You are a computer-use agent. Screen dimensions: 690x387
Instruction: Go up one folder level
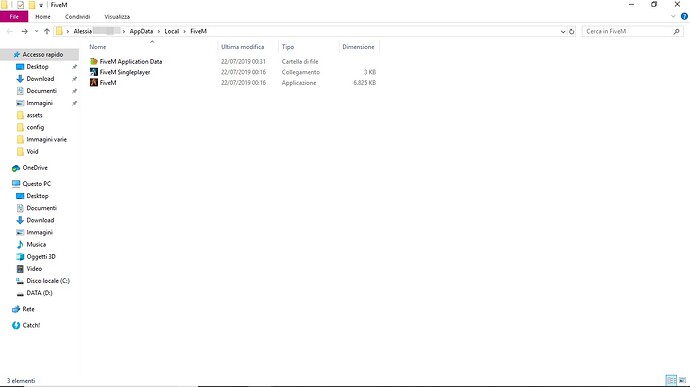click(x=47, y=31)
